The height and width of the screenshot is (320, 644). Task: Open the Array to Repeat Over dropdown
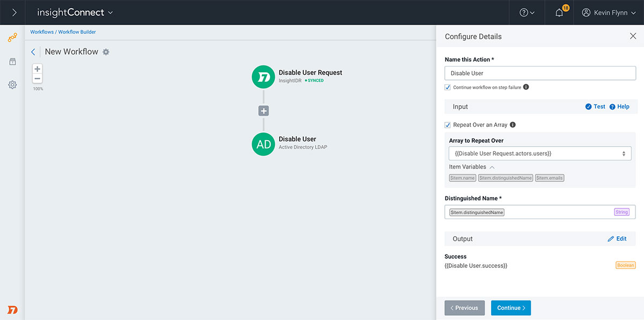click(x=540, y=154)
